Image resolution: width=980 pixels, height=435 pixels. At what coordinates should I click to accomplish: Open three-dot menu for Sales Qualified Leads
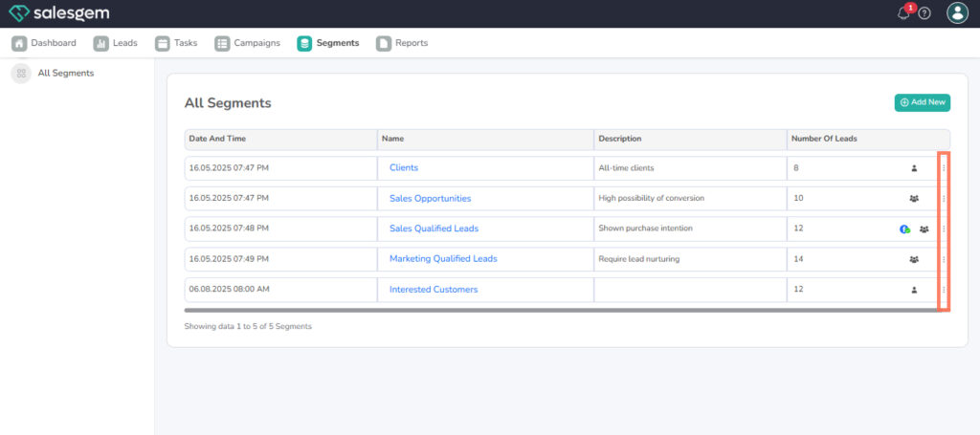point(944,229)
